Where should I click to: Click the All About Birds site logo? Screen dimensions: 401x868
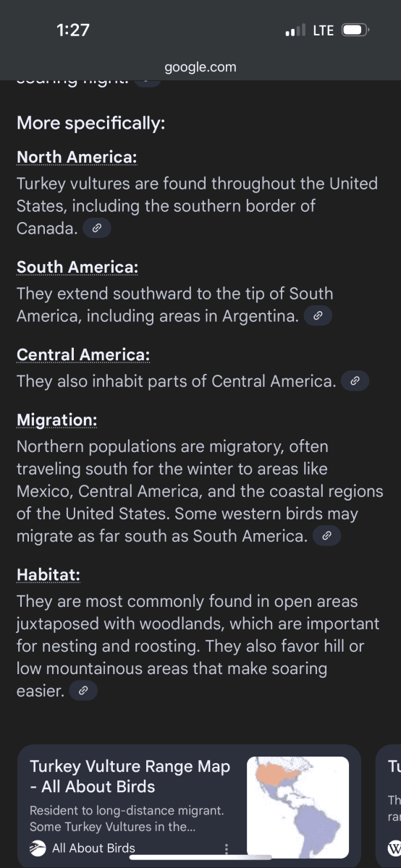(38, 848)
